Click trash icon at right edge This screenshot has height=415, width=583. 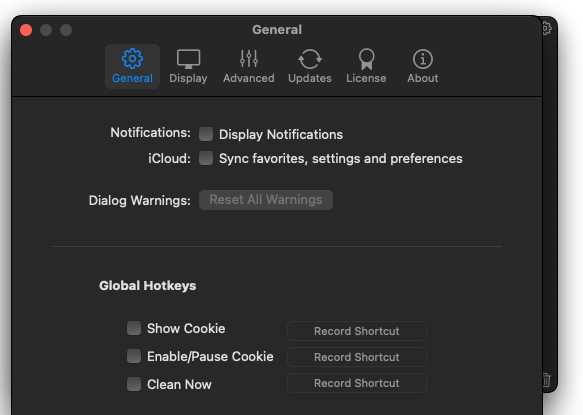pos(547,380)
